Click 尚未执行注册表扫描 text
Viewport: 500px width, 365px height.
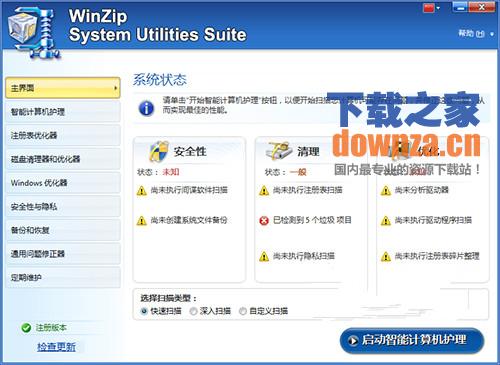click(x=308, y=190)
